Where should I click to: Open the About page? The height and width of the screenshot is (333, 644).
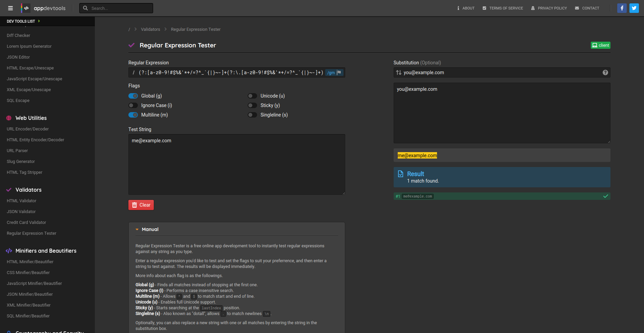pos(466,8)
